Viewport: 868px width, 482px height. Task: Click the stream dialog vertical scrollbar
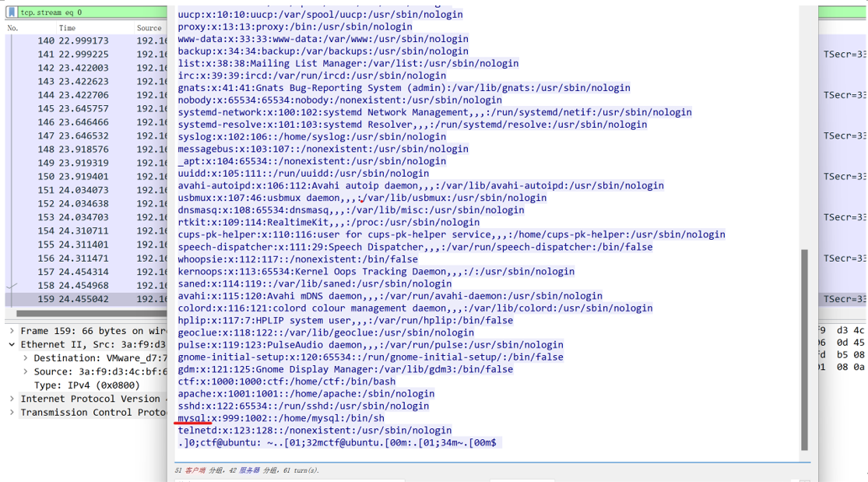pyautogui.click(x=804, y=350)
